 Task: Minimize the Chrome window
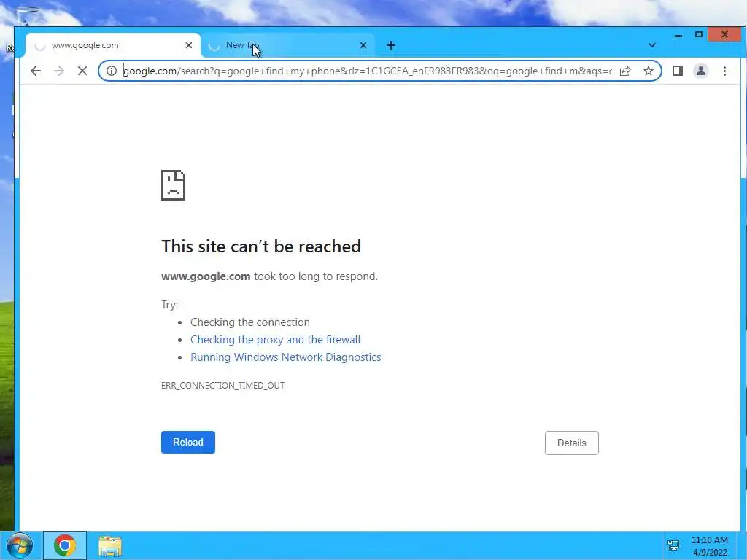(678, 35)
